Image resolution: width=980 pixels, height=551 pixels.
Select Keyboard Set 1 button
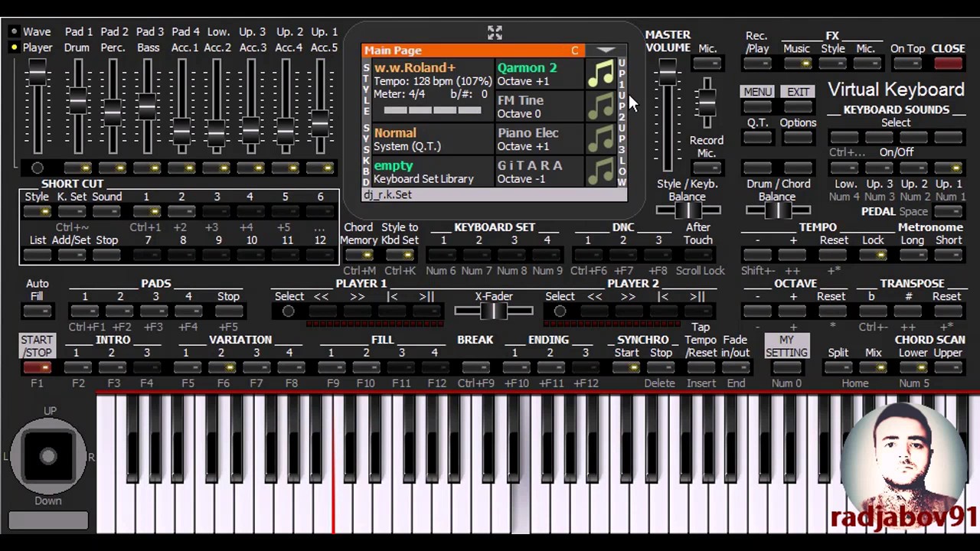pos(443,256)
